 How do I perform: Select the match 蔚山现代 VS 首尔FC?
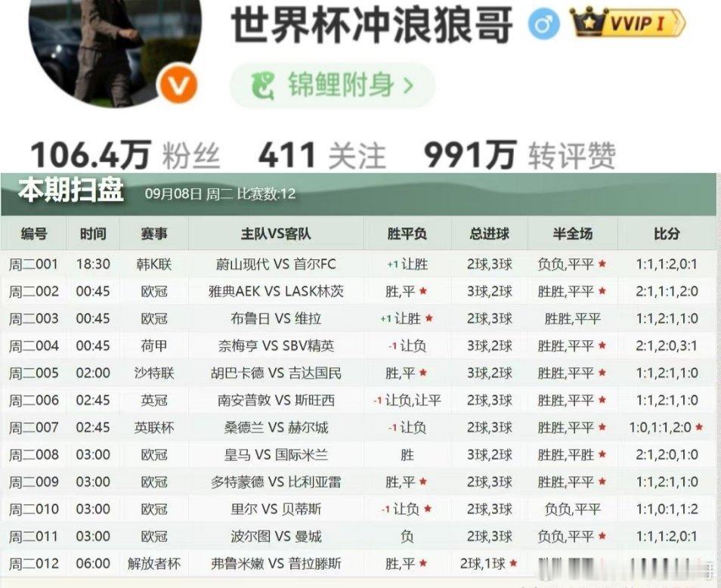coord(276,265)
